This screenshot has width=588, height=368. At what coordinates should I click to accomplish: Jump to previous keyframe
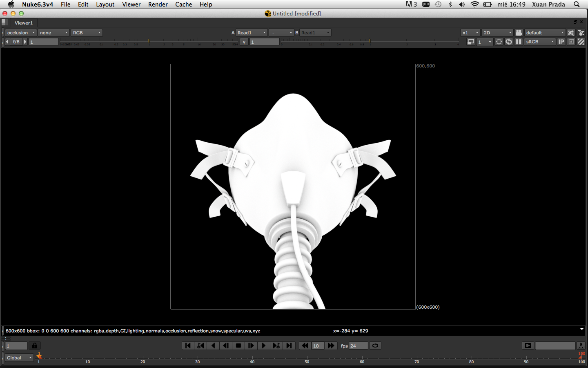pos(200,346)
